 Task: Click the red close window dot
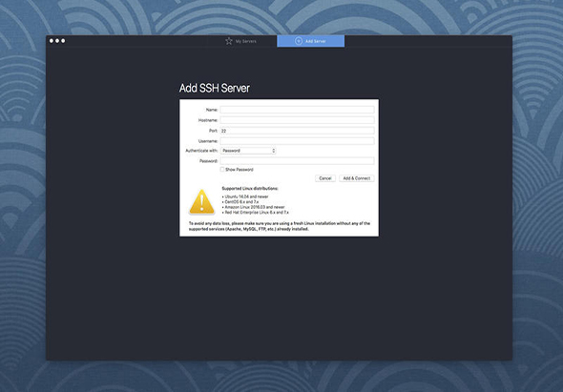52,41
